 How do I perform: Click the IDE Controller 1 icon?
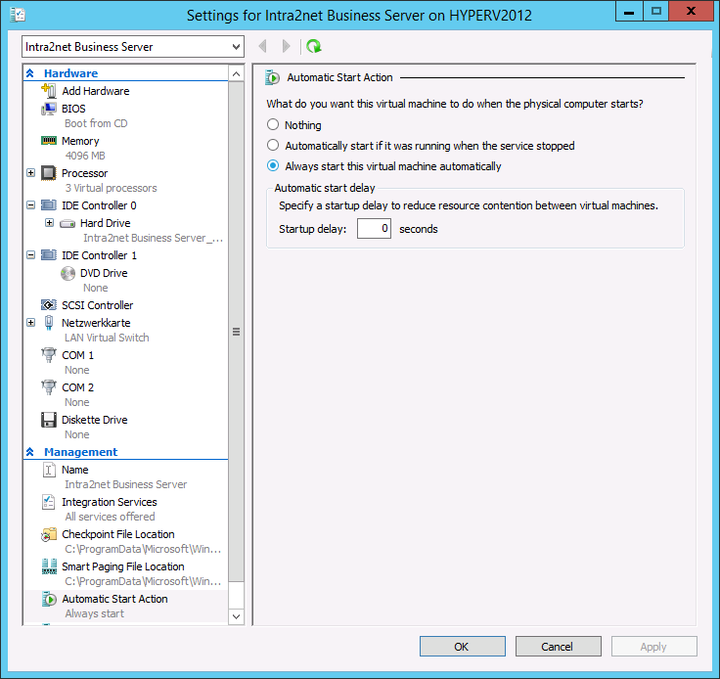pyautogui.click(x=49, y=255)
